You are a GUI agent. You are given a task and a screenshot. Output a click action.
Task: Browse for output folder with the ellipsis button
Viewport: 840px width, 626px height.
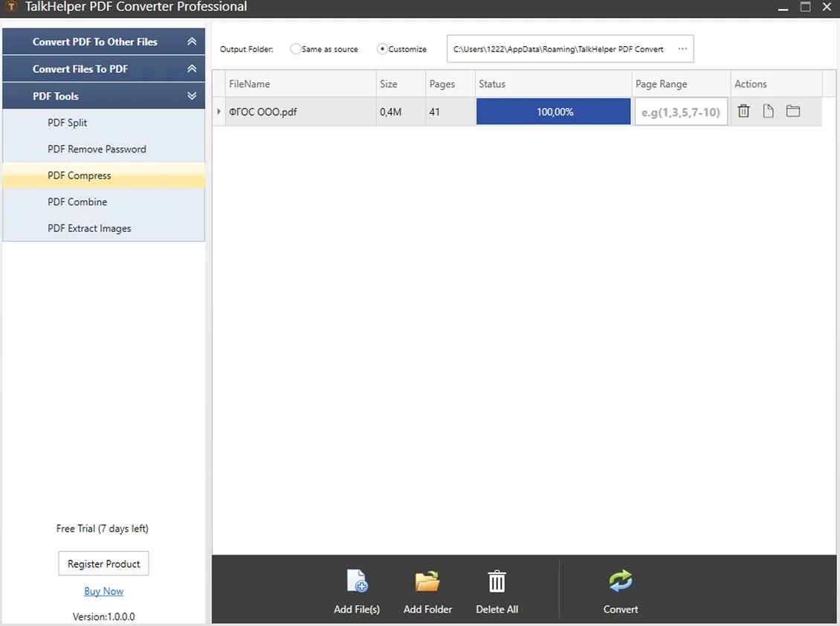(682, 49)
